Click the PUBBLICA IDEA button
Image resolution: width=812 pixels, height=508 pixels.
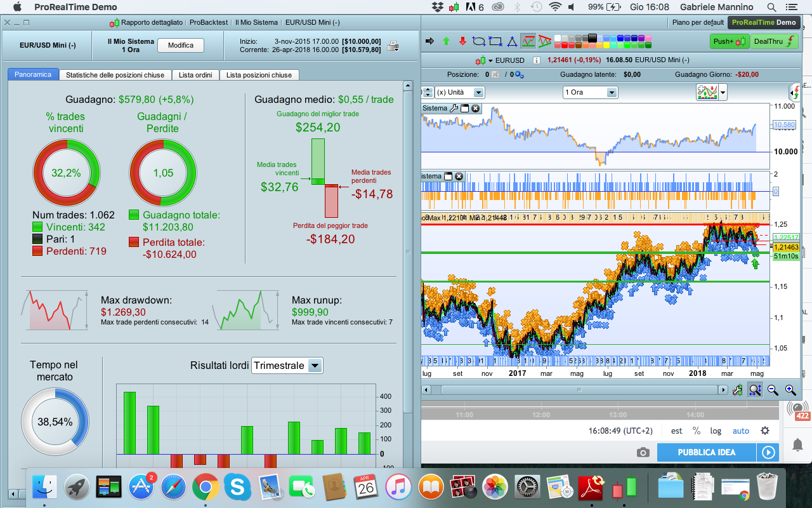click(x=707, y=453)
